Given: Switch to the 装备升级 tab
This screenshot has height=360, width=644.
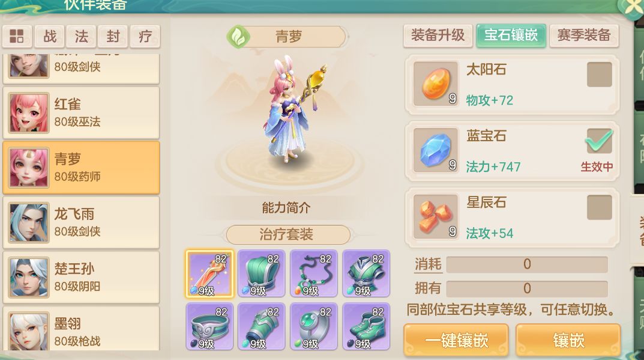Looking at the screenshot, I should pos(438,36).
